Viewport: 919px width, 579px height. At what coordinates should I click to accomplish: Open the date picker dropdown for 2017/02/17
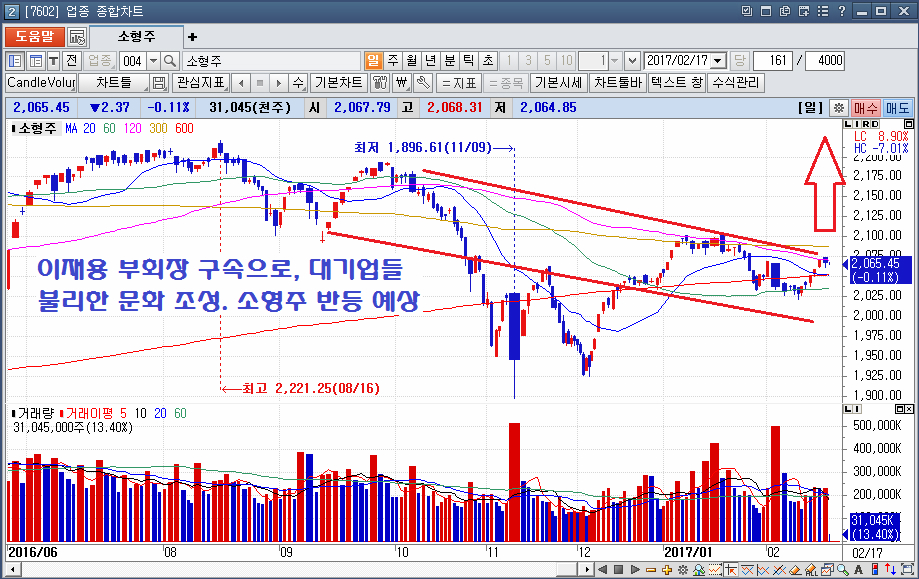pyautogui.click(x=718, y=60)
